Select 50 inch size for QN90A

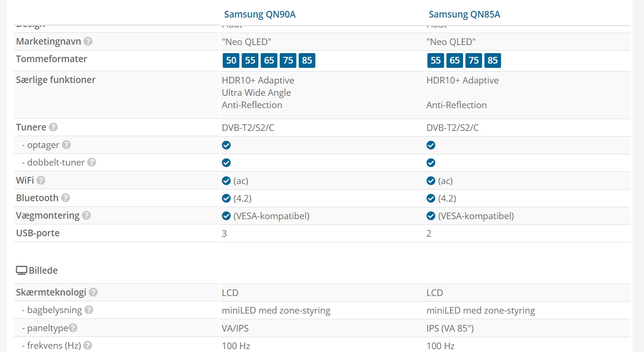[231, 60]
